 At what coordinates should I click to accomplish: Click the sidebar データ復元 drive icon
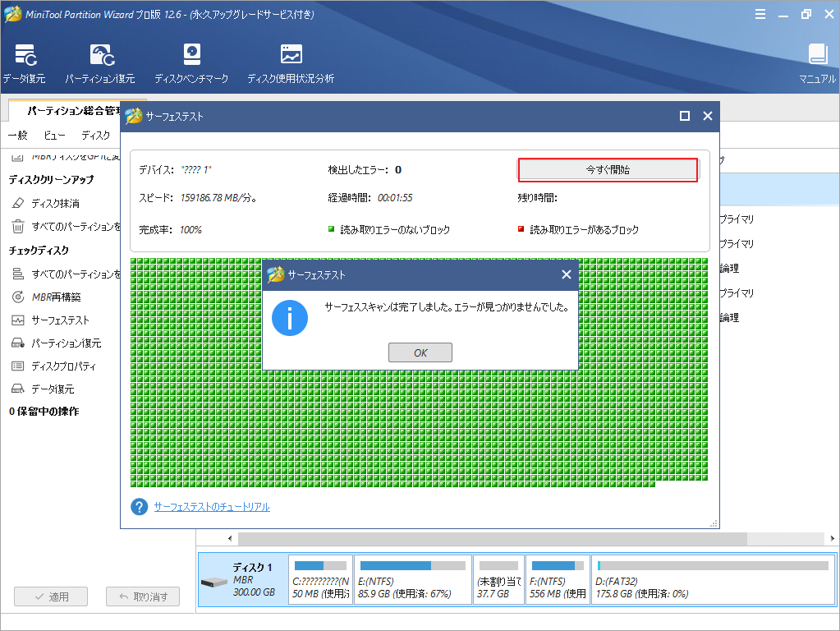click(18, 389)
